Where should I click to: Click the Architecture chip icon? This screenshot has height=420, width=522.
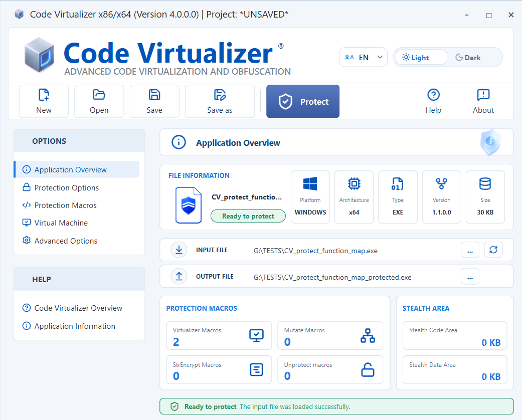click(354, 183)
